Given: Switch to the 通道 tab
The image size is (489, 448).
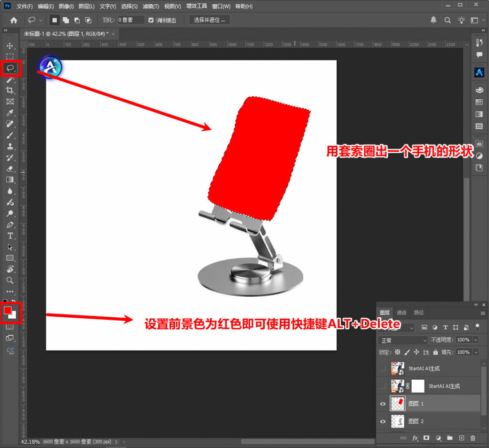Looking at the screenshot, I should click(x=401, y=313).
